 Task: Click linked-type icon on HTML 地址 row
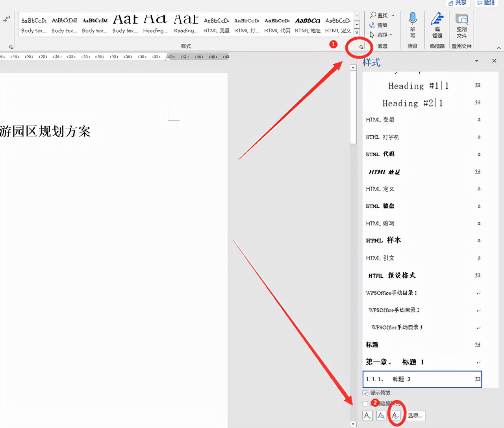coord(478,172)
